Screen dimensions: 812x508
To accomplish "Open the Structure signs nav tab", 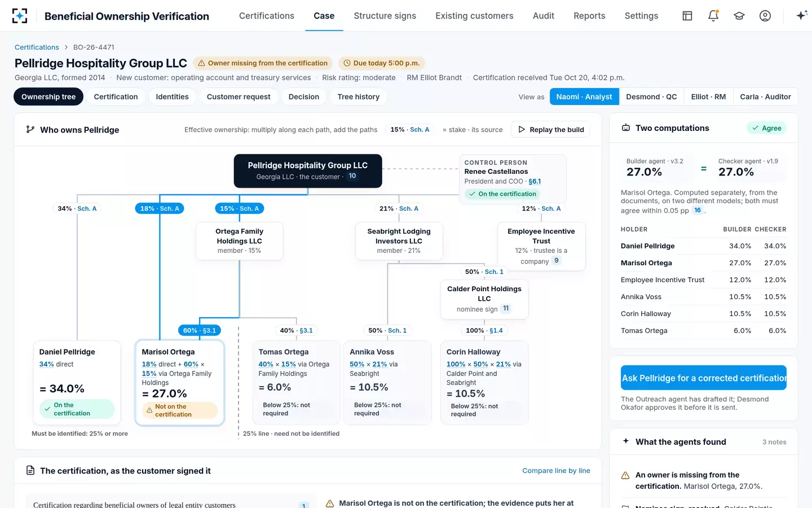I will (x=385, y=16).
